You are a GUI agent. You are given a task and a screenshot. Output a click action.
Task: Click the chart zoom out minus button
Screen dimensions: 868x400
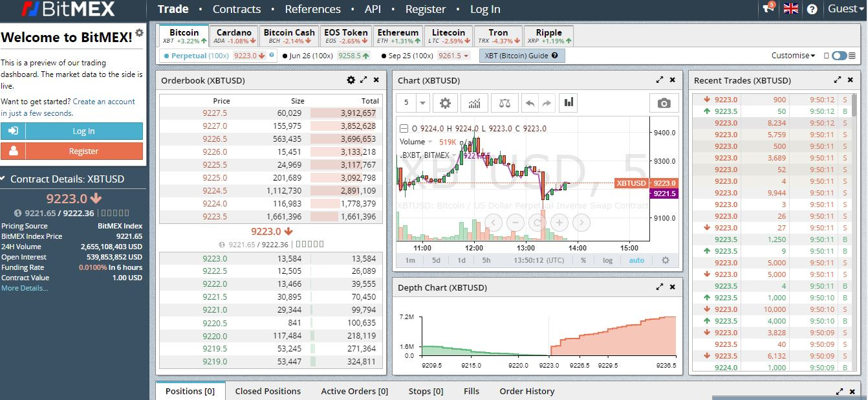tap(515, 223)
